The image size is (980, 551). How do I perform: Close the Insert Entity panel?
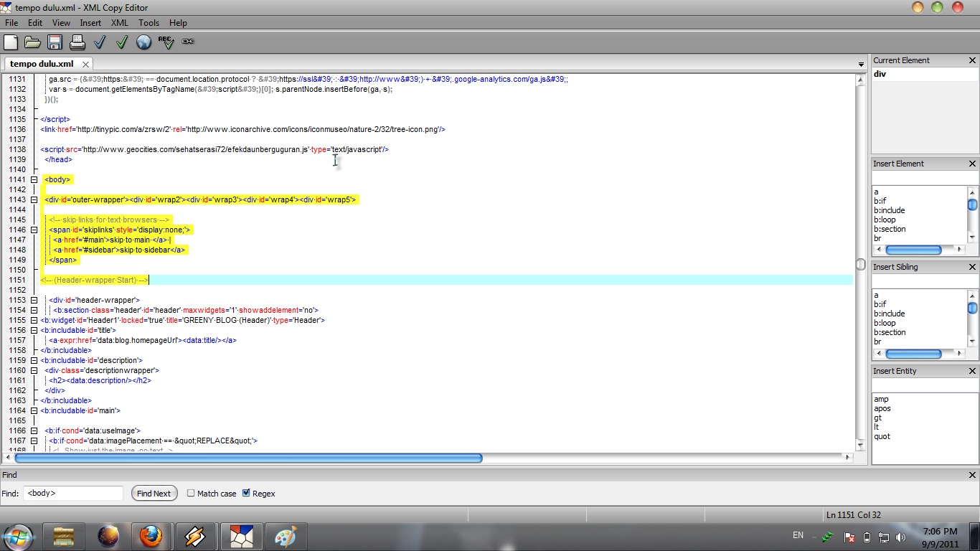(x=972, y=371)
